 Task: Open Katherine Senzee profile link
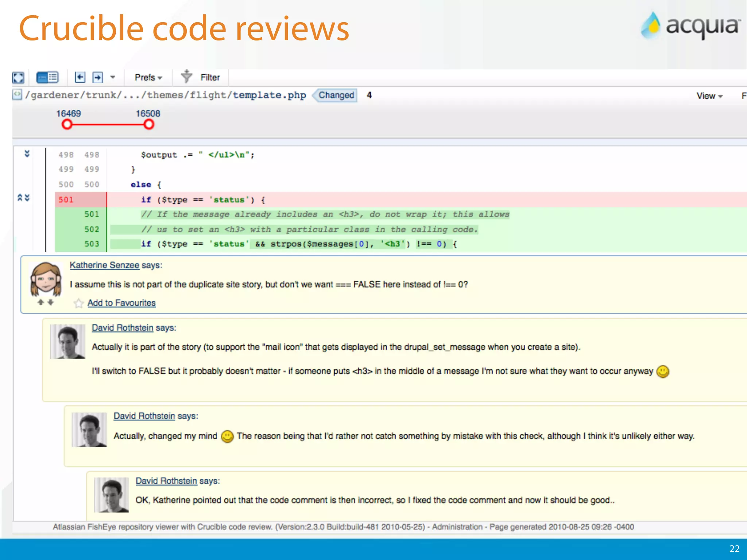(105, 265)
